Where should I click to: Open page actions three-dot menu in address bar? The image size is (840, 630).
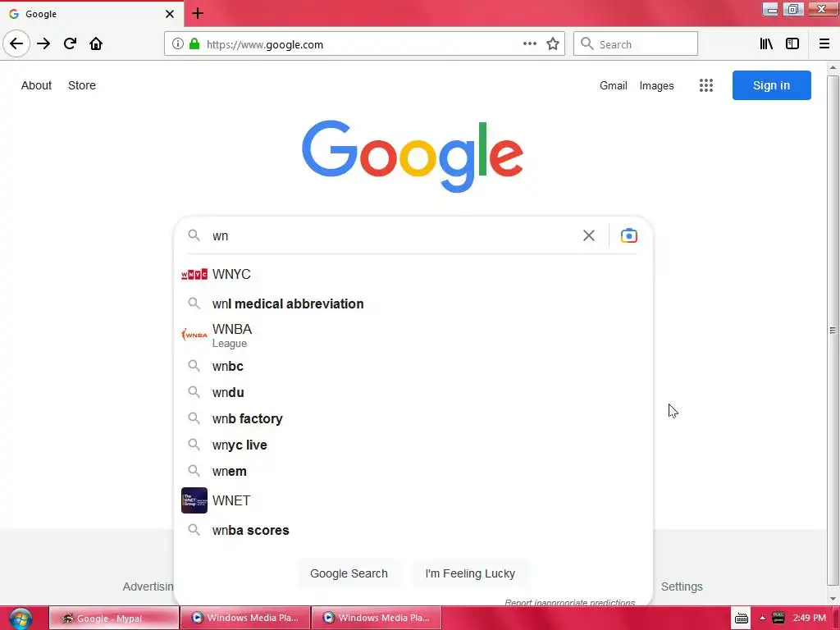click(x=529, y=44)
